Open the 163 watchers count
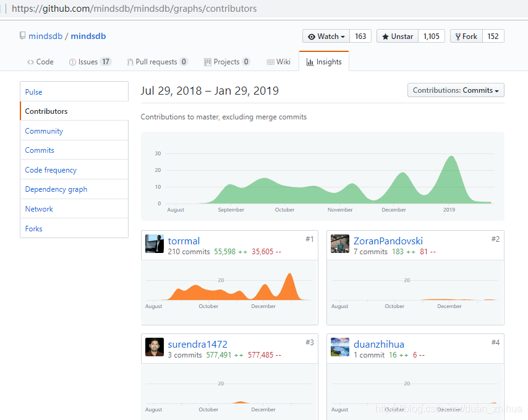The image size is (528, 420). [x=360, y=36]
